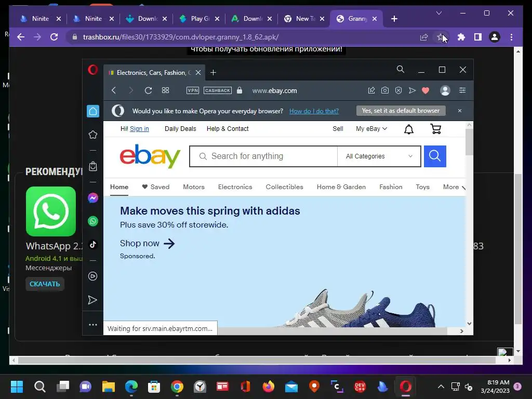This screenshot has height=399, width=532.
Task: Click Opera address bar www.ebay.com
Action: coord(274,90)
